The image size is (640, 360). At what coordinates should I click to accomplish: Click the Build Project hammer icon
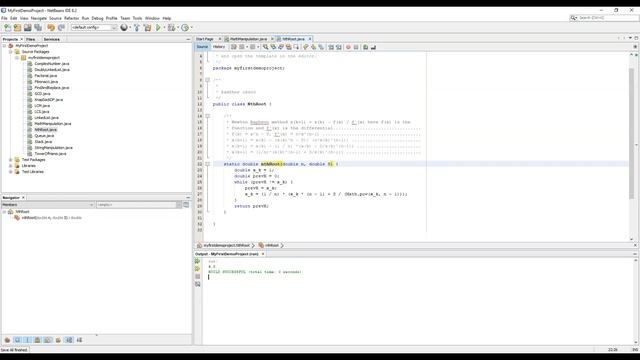click(137, 28)
